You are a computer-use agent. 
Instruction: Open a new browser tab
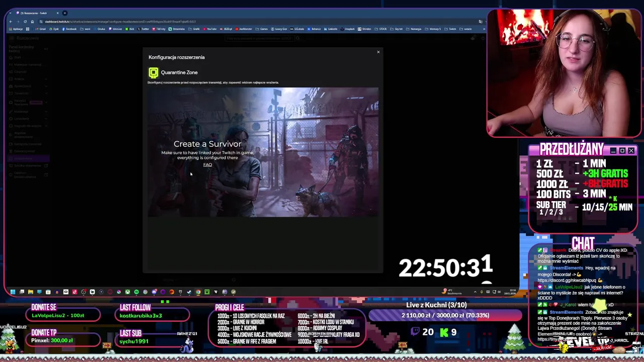click(64, 13)
